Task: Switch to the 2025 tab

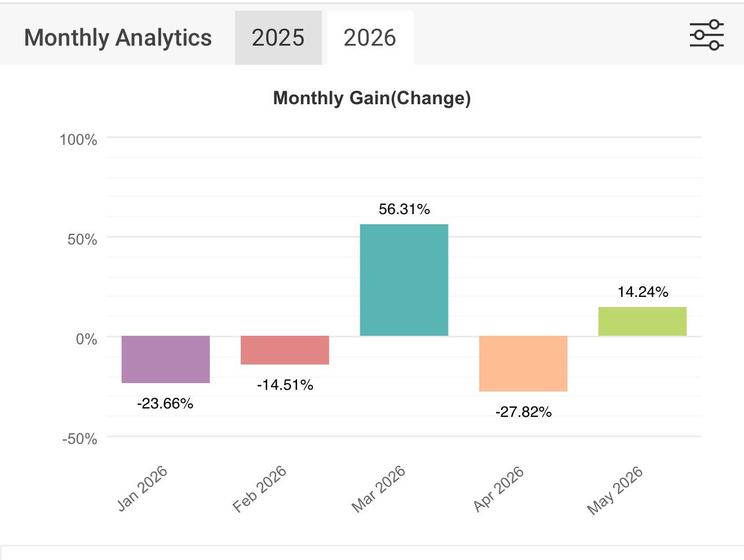Action: click(278, 38)
